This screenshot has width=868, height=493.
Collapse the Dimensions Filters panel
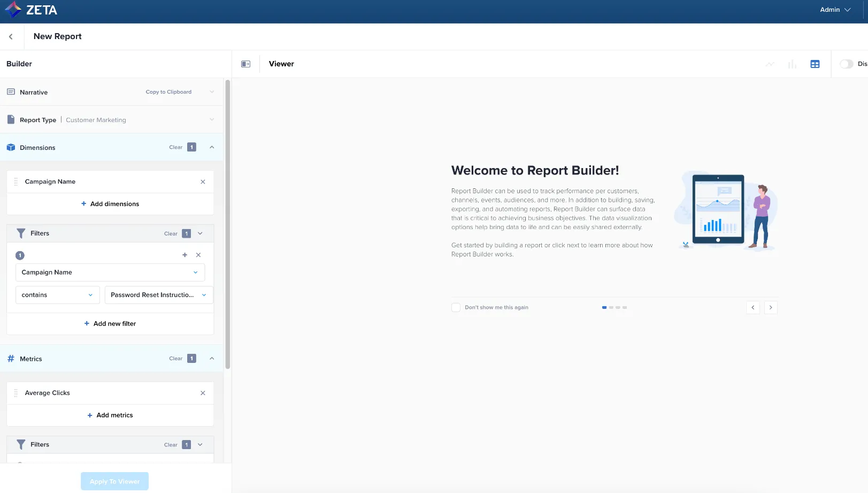200,233
